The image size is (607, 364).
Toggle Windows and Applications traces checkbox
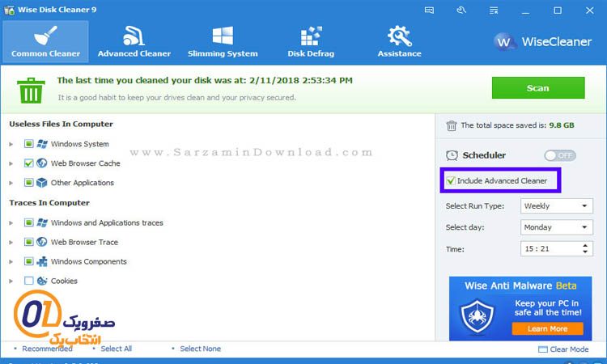click(28, 222)
